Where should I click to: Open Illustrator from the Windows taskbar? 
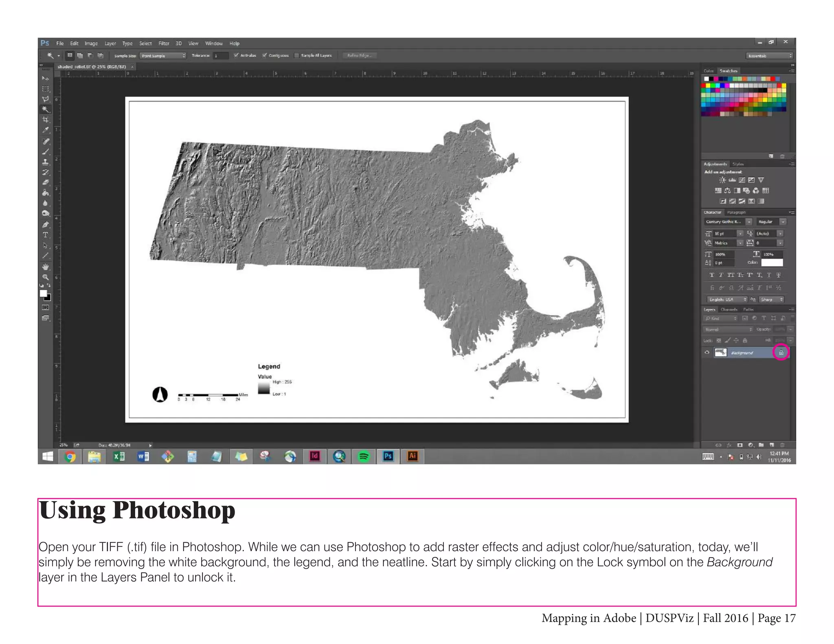click(413, 456)
